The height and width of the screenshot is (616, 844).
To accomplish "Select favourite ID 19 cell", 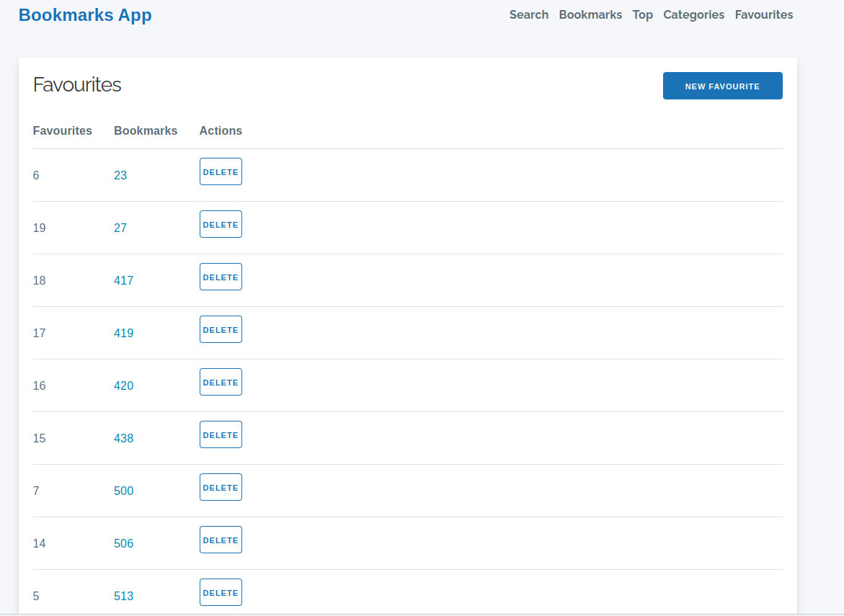I will tap(40, 228).
